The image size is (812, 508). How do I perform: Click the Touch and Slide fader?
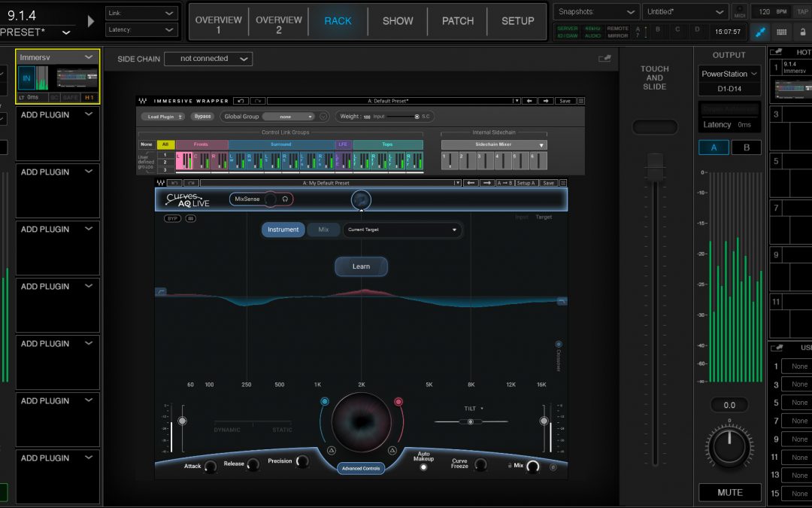655,167
